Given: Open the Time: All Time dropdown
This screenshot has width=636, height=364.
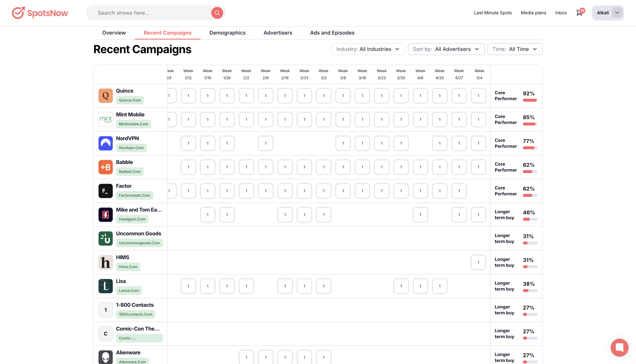Looking at the screenshot, I should 515,49.
